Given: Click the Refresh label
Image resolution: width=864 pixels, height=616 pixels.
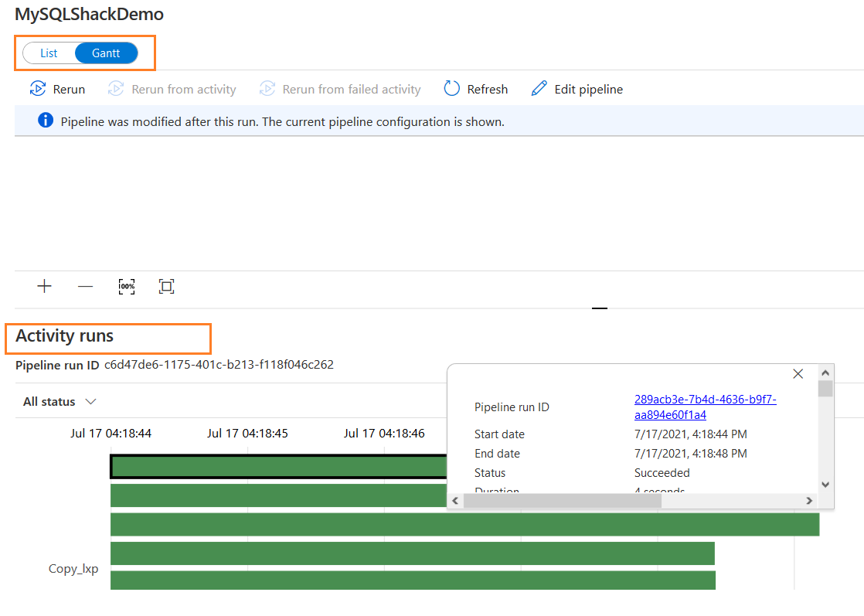Looking at the screenshot, I should [487, 89].
